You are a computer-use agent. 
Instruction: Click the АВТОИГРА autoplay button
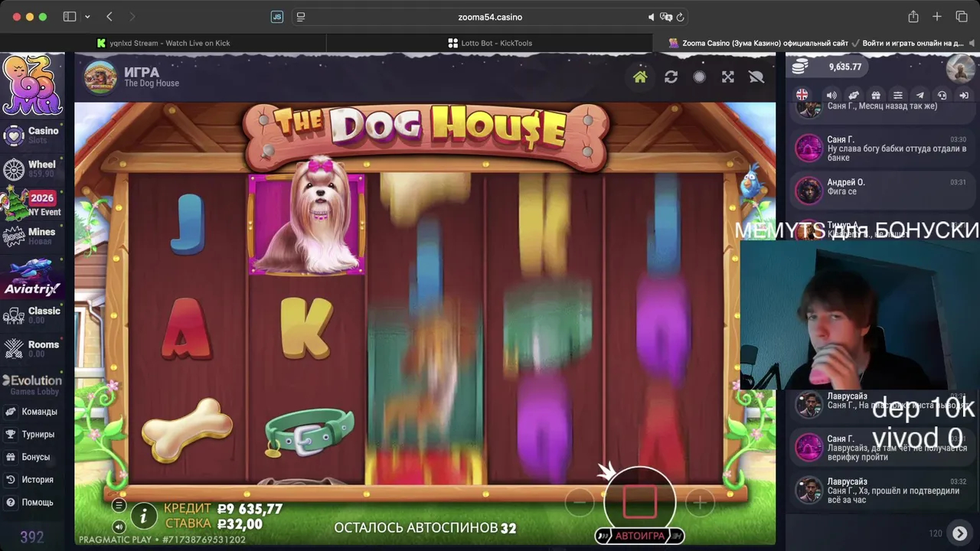click(639, 536)
